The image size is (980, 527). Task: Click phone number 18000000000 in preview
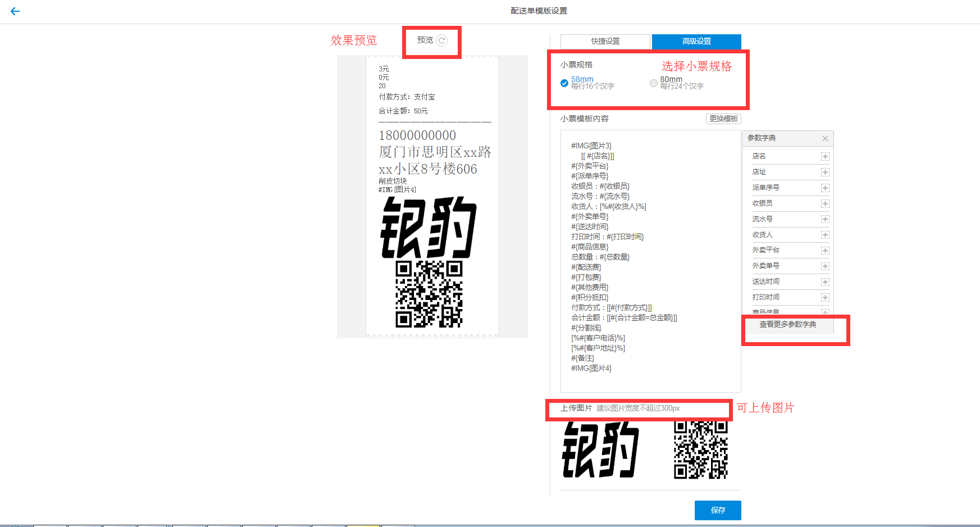[x=417, y=135]
